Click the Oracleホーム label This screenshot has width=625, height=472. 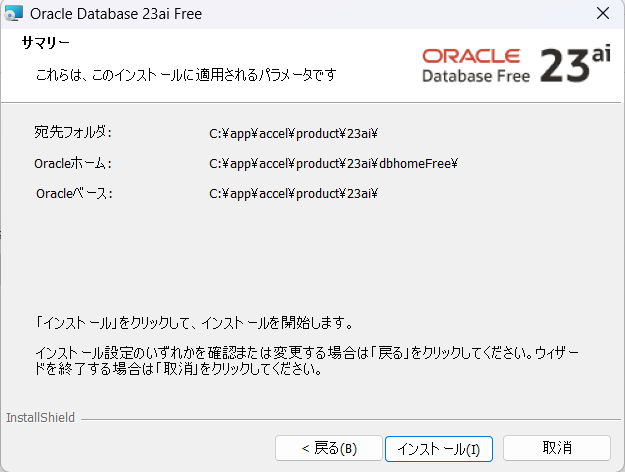(x=73, y=163)
